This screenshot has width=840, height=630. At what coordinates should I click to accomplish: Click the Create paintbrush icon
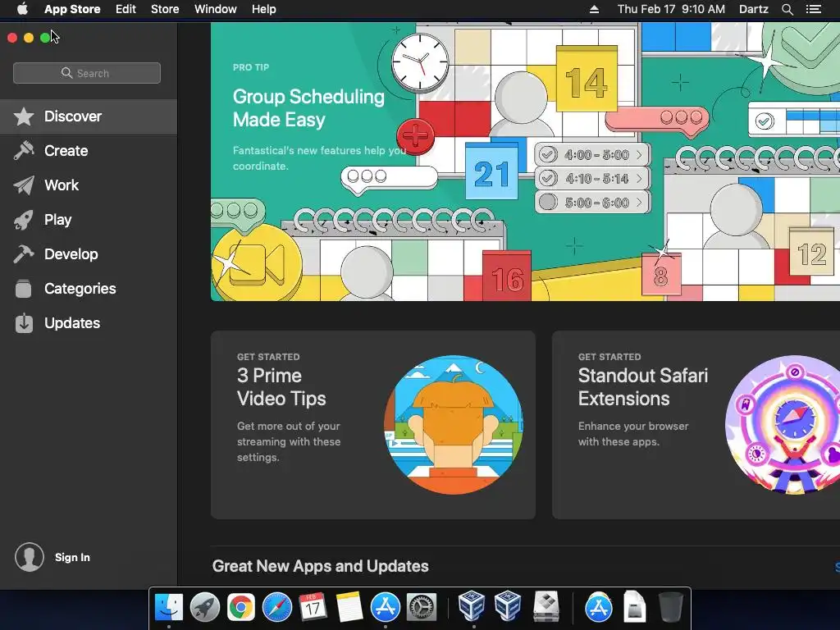pos(24,151)
